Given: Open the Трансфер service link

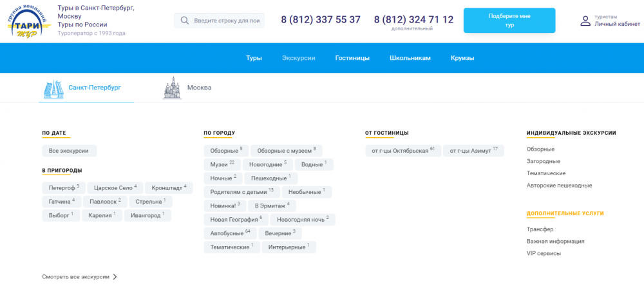Looking at the screenshot, I should [x=540, y=229].
